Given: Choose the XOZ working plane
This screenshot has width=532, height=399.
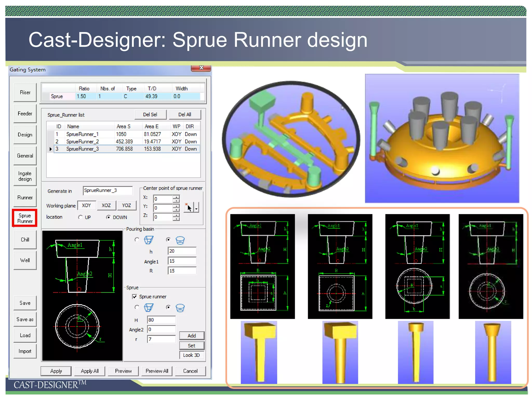Looking at the screenshot, I should click(x=106, y=205).
